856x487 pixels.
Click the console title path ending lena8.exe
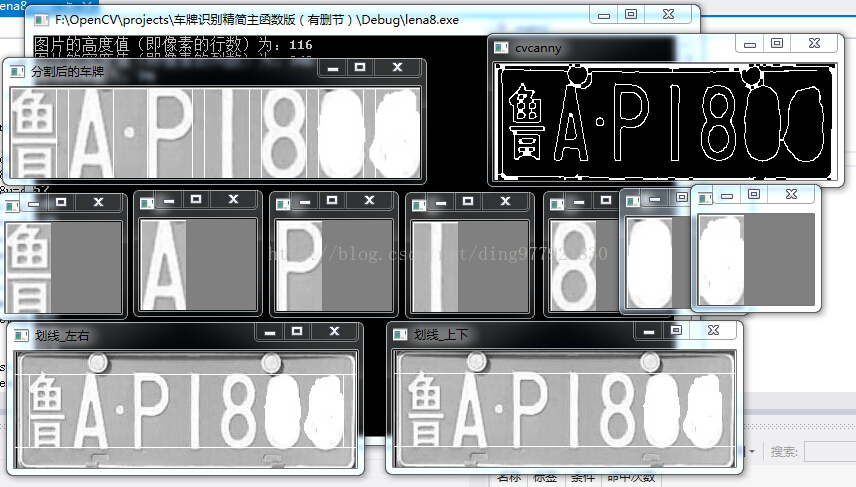(257, 20)
